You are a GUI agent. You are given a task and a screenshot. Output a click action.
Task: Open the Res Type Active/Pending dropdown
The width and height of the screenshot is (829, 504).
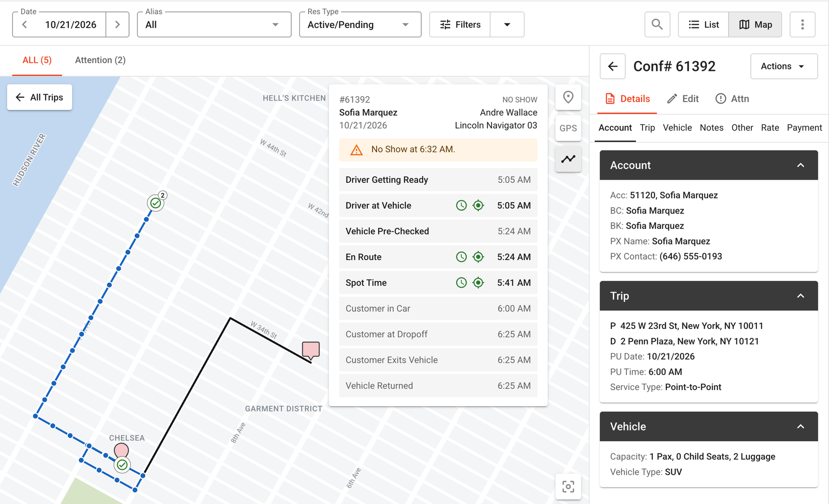point(360,24)
